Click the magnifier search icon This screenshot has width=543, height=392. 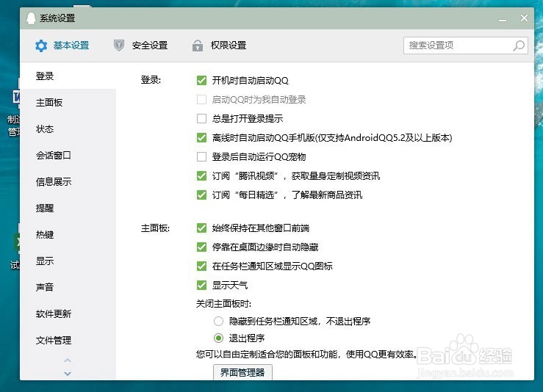pyautogui.click(x=519, y=46)
